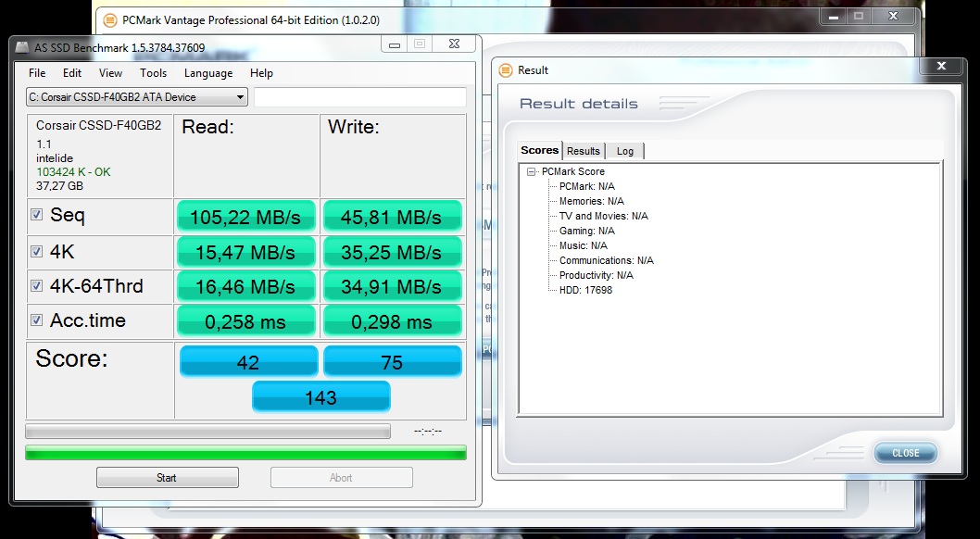
Task: Select 4K-64Thrd read result 16,46 MB/s
Action: click(x=245, y=287)
